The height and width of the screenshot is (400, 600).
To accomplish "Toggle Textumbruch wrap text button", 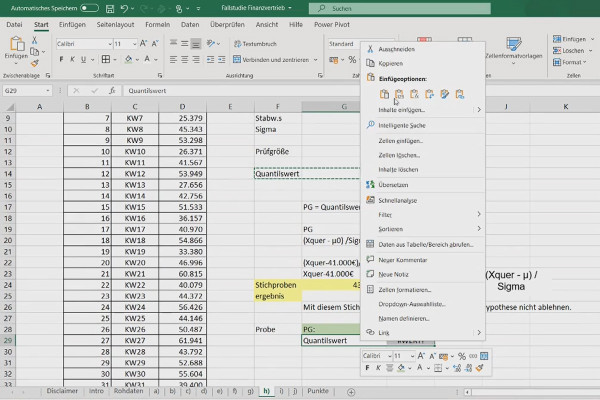I will coord(255,44).
